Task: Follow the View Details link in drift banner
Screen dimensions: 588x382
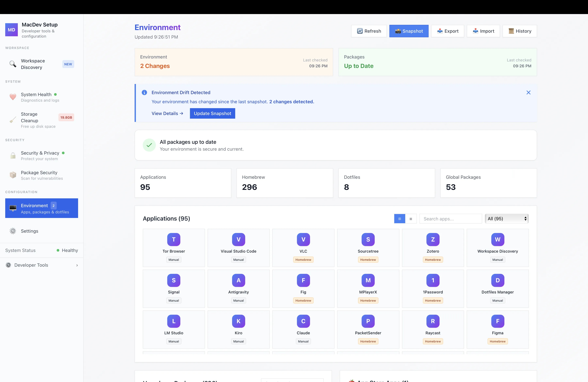Action: pyautogui.click(x=167, y=113)
